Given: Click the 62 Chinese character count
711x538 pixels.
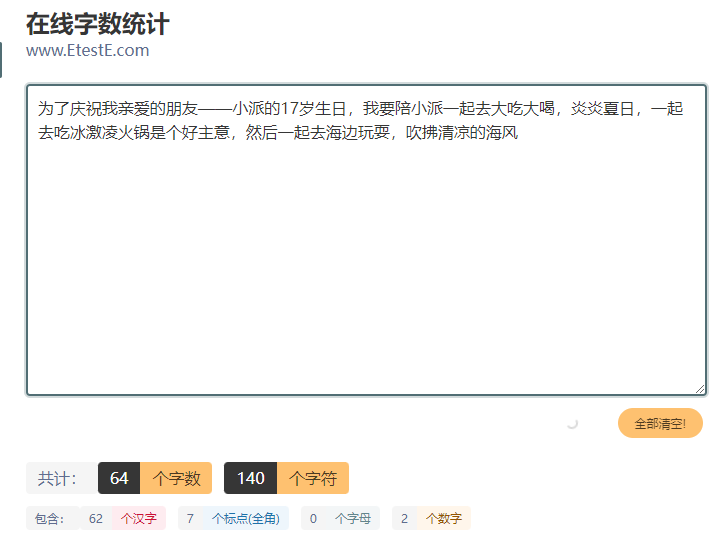Looking at the screenshot, I should (96, 518).
